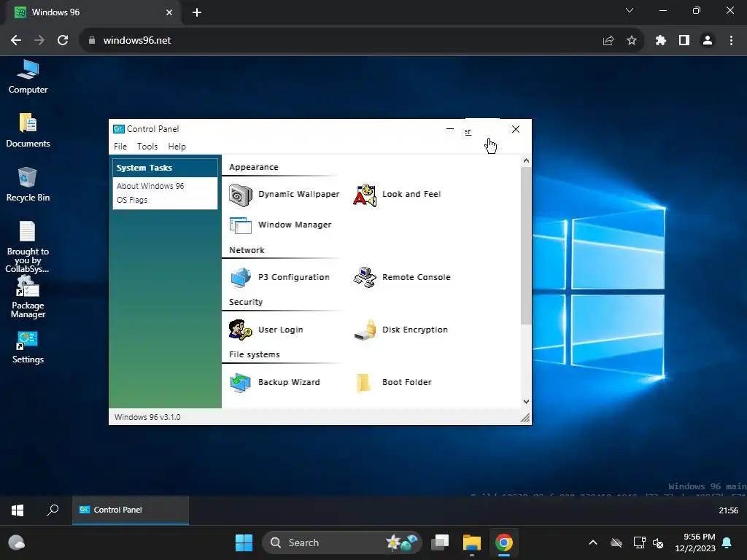The height and width of the screenshot is (560, 747).
Task: Open the Disk Encryption icon
Action: (365, 330)
